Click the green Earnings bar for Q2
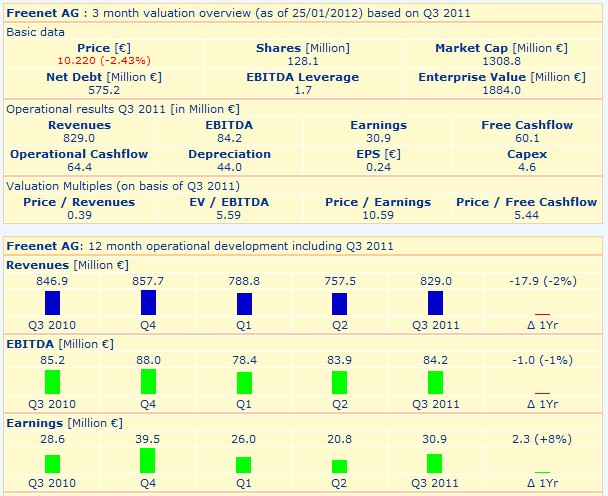This screenshot has height=496, width=608. 339,465
